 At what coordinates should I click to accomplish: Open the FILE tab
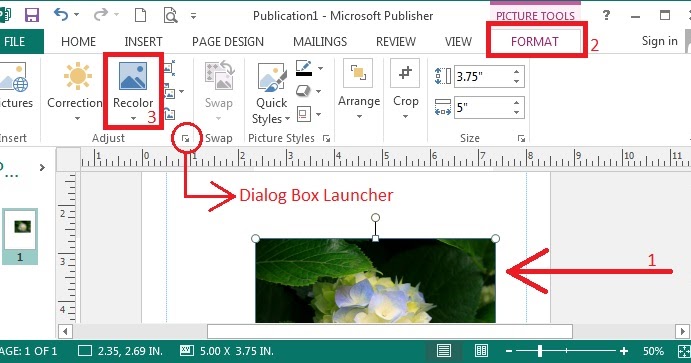pos(15,41)
